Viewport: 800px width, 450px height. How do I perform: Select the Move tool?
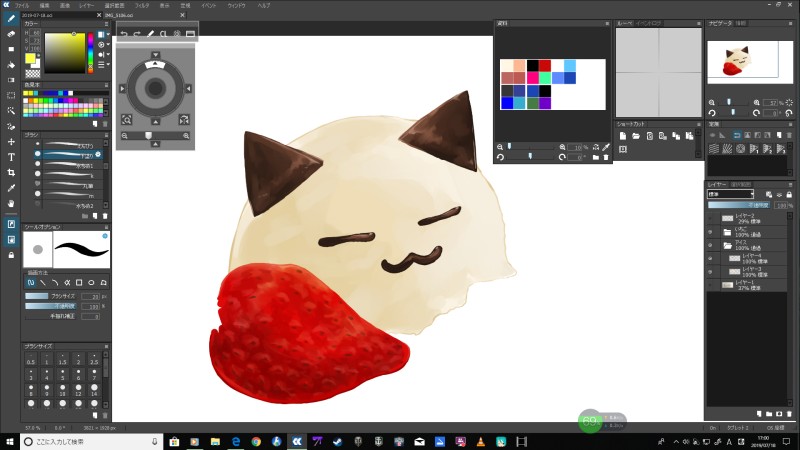[x=10, y=141]
